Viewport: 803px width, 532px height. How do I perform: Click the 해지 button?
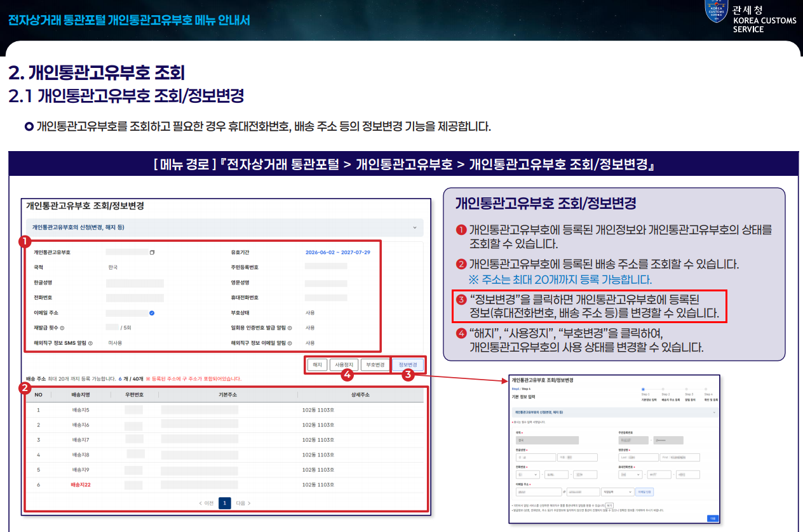316,365
